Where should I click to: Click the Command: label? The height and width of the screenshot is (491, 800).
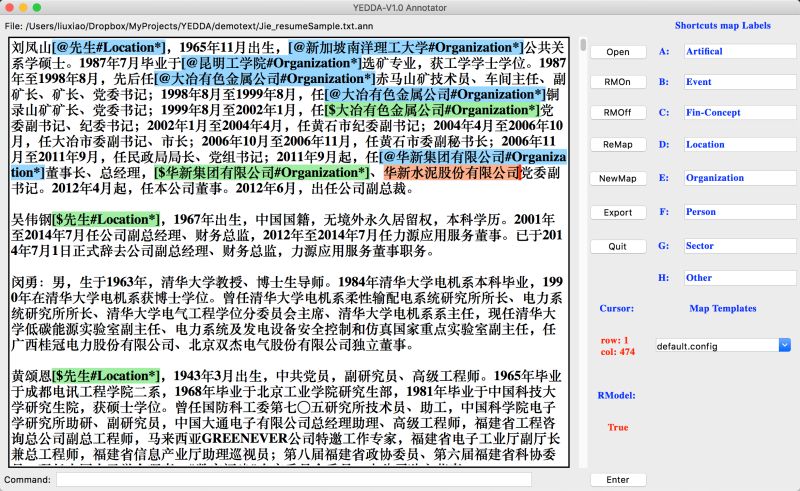(28, 480)
